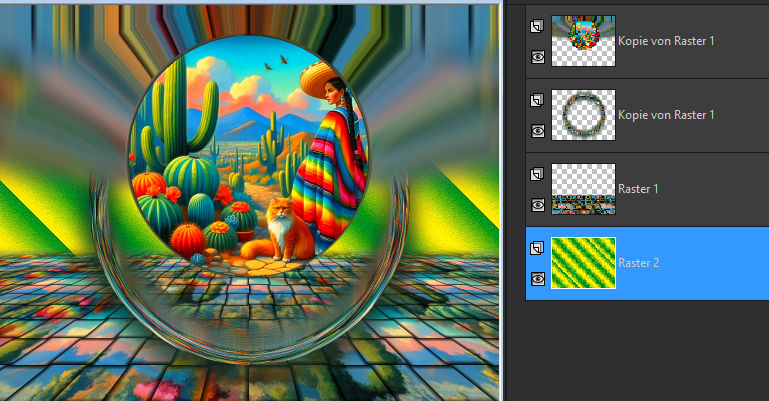Click 'Kopie von Raster 1' name beside ring thumbnail
Image resolution: width=769 pixels, height=401 pixels.
tap(666, 115)
